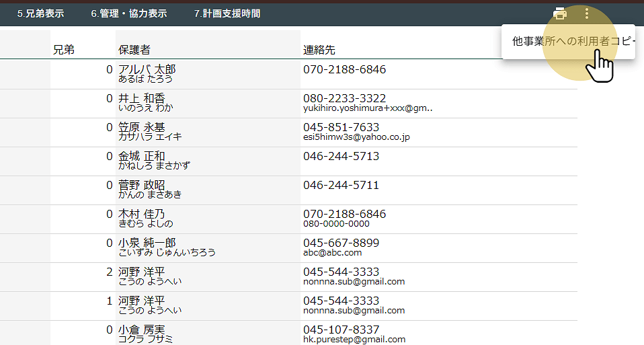The height and width of the screenshot is (345, 644).
Task: Select guardian アルバ 太郎 row
Action: point(147,70)
